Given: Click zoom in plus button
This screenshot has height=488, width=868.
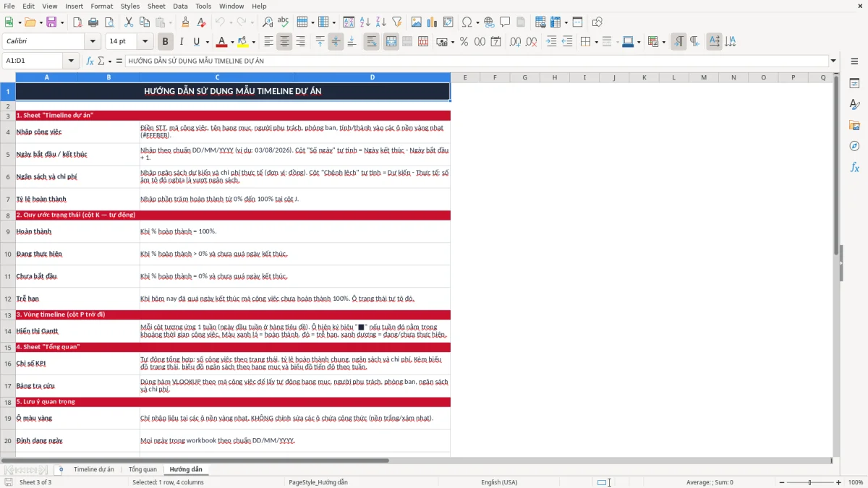Looking at the screenshot, I should pyautogui.click(x=839, y=482).
